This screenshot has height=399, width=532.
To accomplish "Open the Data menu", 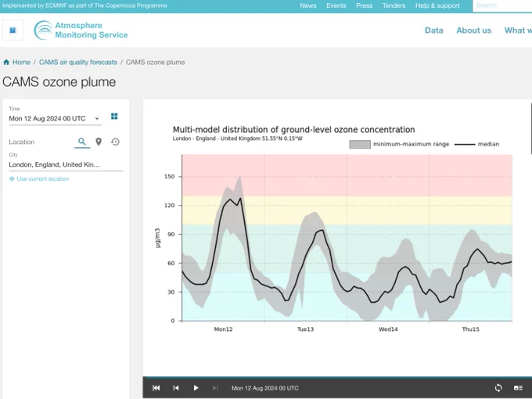I will [x=434, y=31].
